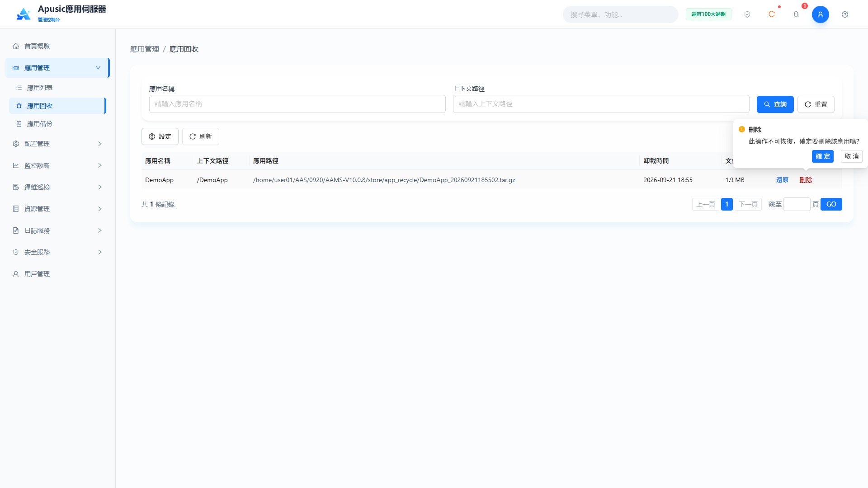The image size is (868, 488).
Task: Expand the 日誌服務 submenu arrow
Action: (100, 230)
